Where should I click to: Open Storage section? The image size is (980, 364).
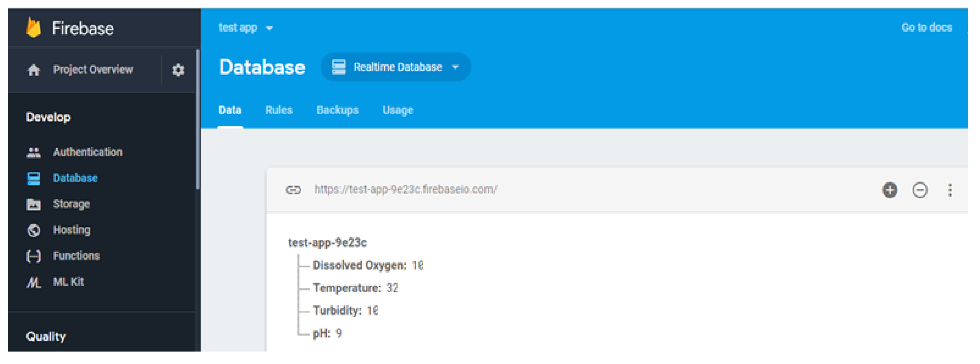(x=71, y=204)
